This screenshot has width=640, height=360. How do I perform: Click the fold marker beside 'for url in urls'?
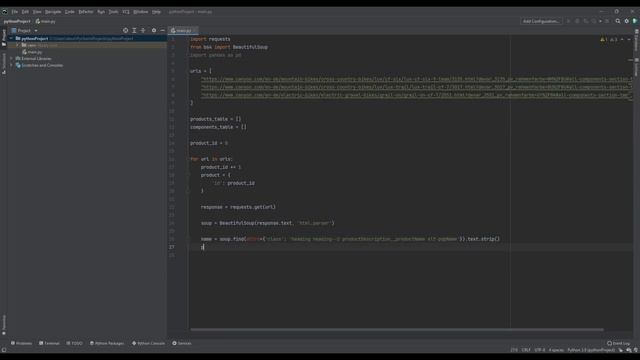tap(187, 159)
